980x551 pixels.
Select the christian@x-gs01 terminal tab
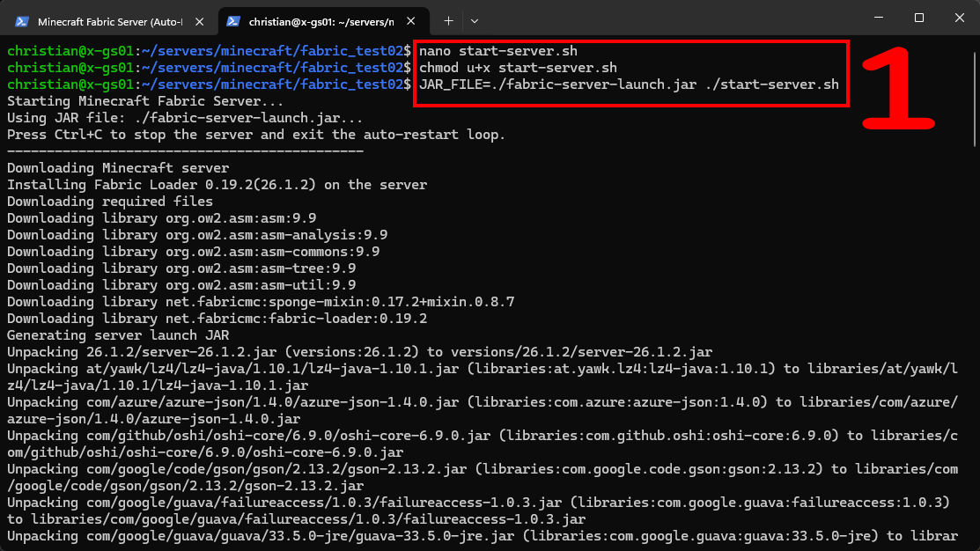click(322, 21)
